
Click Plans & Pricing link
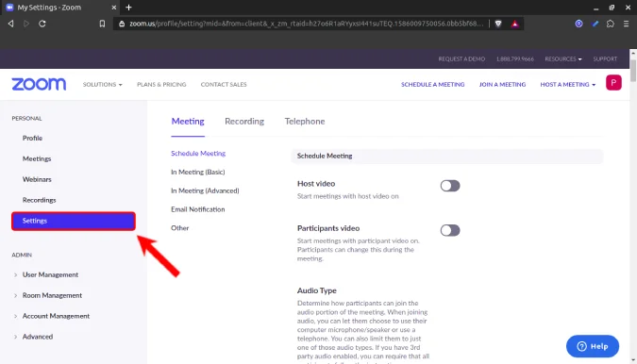point(161,85)
